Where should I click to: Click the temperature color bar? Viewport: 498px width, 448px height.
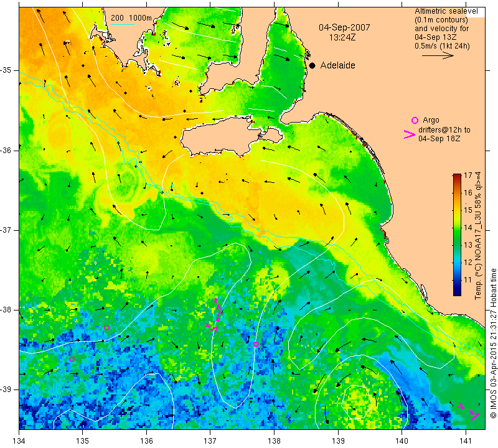(x=457, y=235)
